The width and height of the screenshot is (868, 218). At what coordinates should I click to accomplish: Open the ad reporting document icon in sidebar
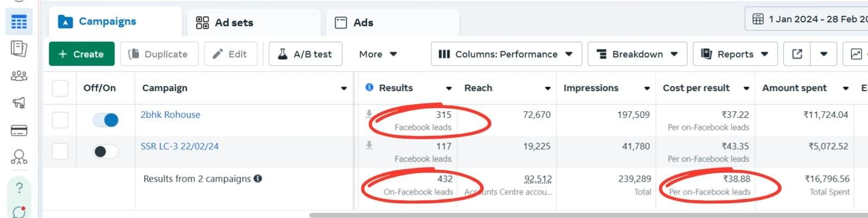click(x=19, y=49)
